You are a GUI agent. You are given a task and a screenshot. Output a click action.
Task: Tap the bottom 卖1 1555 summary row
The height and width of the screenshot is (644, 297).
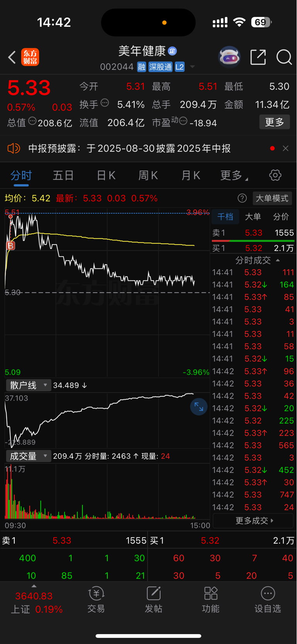[x=74, y=541]
